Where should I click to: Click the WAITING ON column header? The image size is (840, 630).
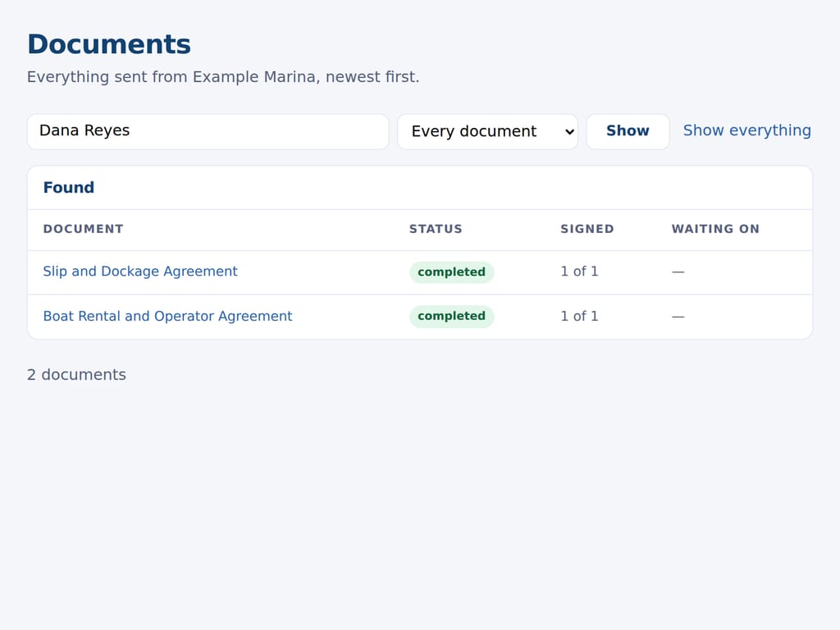715,229
